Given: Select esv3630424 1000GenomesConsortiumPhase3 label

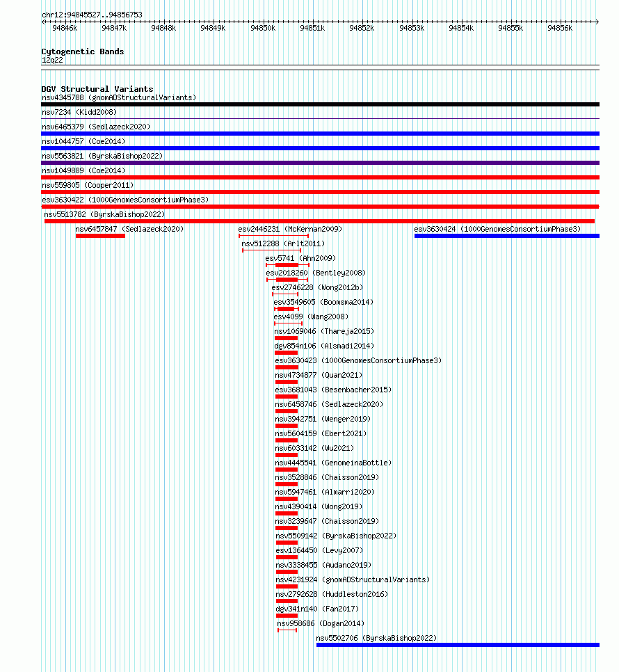Looking at the screenshot, I should coord(497,229).
